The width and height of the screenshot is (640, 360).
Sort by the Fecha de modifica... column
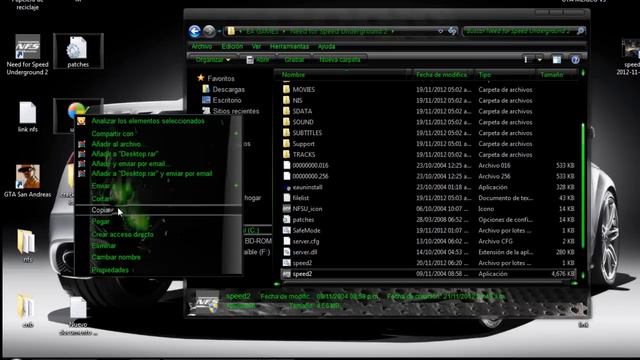[442, 75]
